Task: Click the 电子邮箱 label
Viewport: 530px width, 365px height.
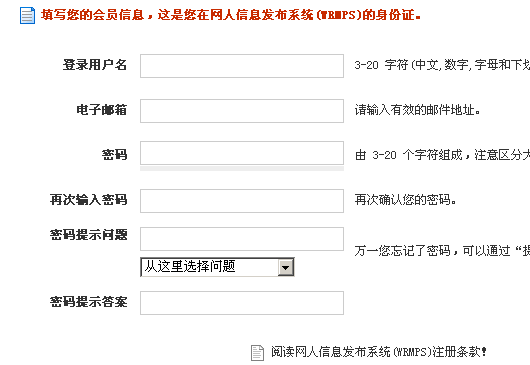Action: [101, 110]
